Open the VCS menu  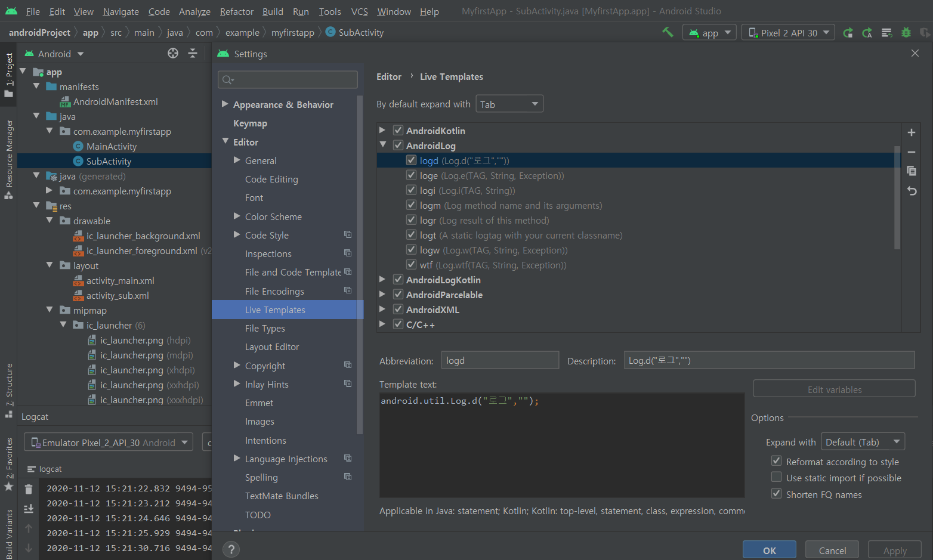click(360, 11)
